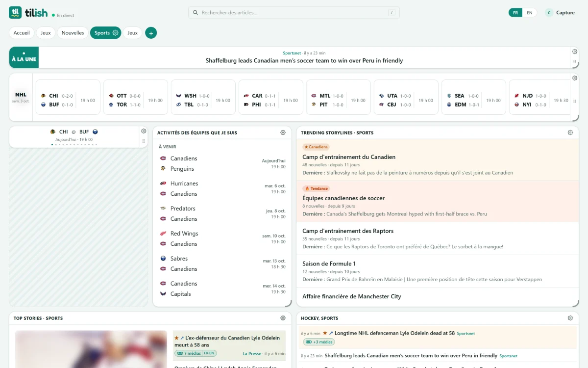Image resolution: width=588 pixels, height=368 pixels.
Task: Click the Capture user avatar icon
Action: click(x=549, y=13)
